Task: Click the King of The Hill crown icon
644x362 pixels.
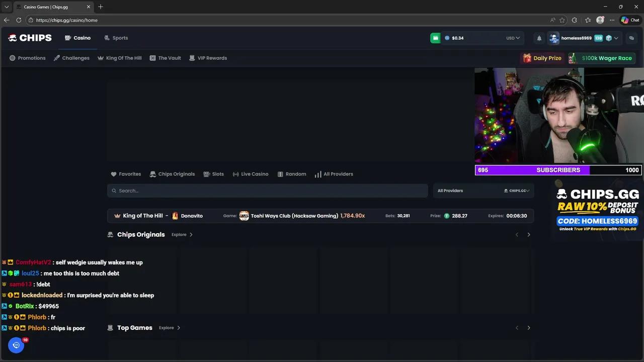Action: pyautogui.click(x=117, y=216)
